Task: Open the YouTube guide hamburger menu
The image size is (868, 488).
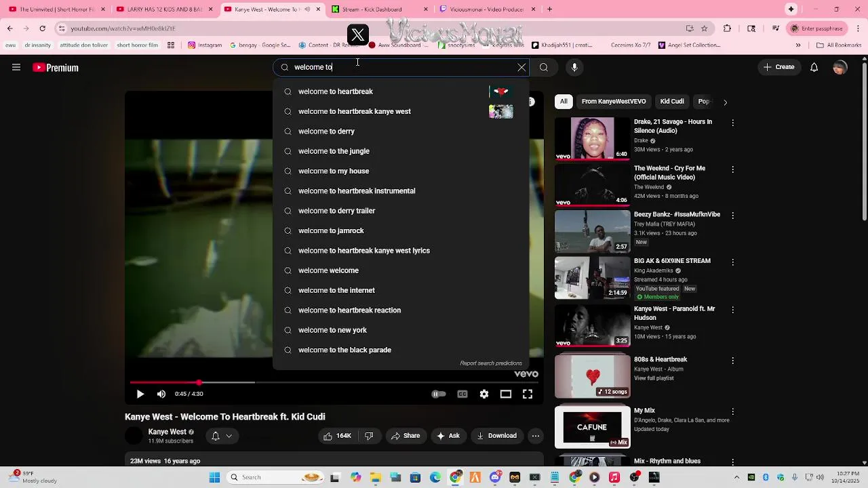Action: [x=16, y=67]
